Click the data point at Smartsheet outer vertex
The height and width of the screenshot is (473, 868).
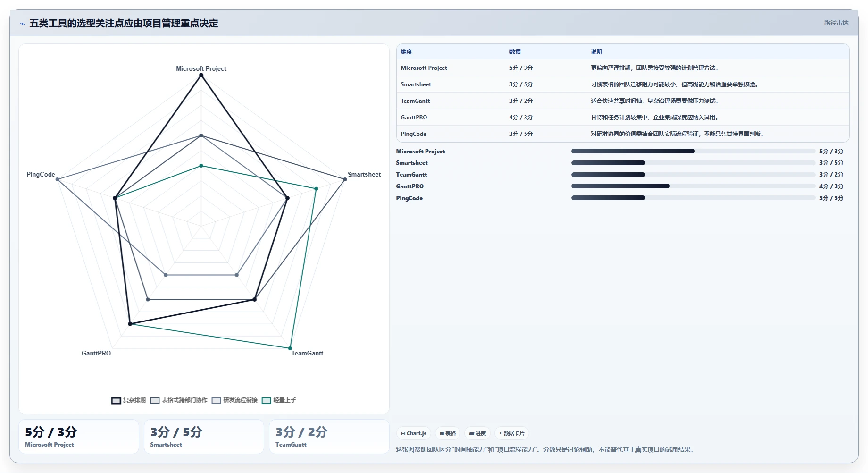(x=345, y=179)
